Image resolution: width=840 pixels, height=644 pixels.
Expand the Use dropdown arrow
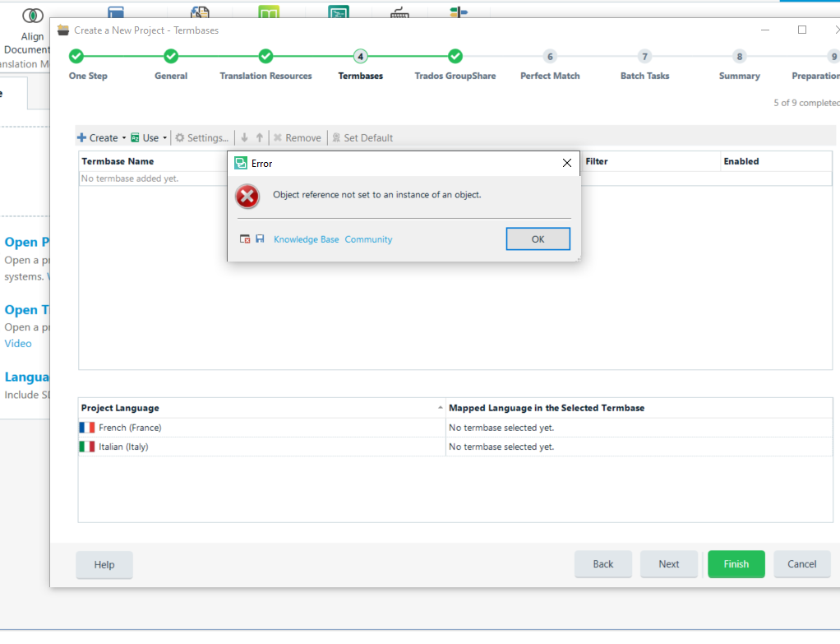click(165, 138)
